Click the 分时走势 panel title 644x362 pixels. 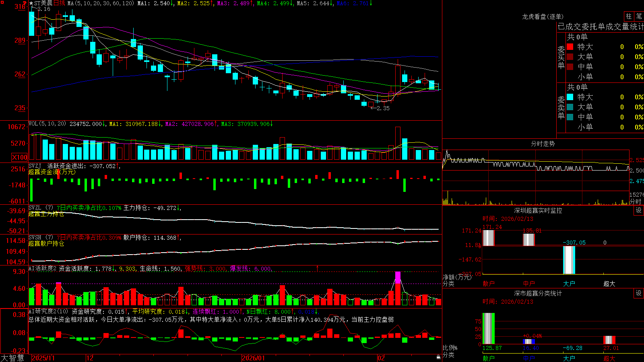(x=543, y=144)
